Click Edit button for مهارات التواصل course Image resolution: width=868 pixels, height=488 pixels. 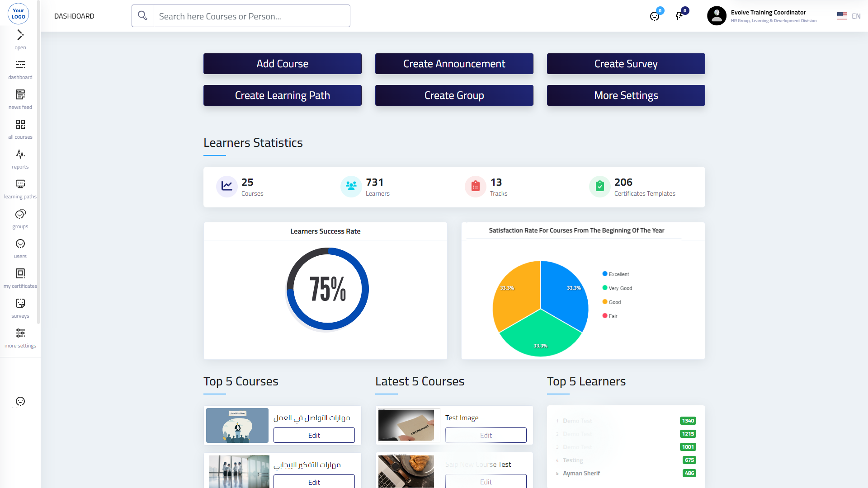pyautogui.click(x=314, y=435)
